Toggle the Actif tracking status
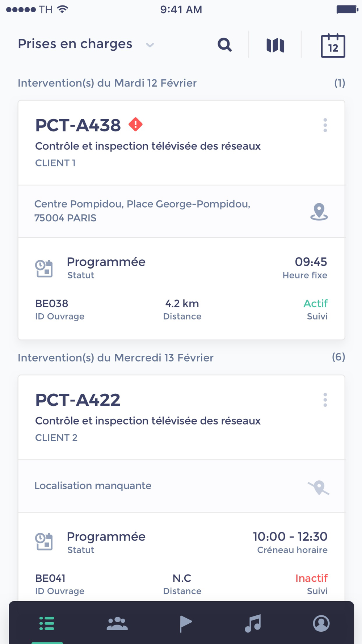Viewport: 362px width, 644px height. (316, 304)
